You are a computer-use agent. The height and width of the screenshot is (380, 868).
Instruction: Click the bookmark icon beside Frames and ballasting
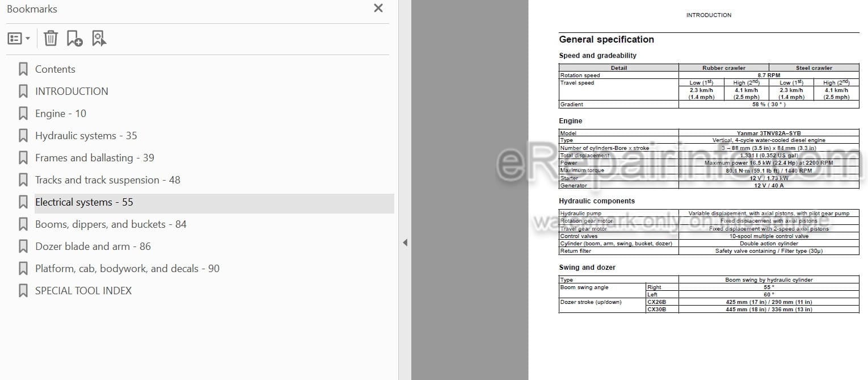(x=23, y=158)
